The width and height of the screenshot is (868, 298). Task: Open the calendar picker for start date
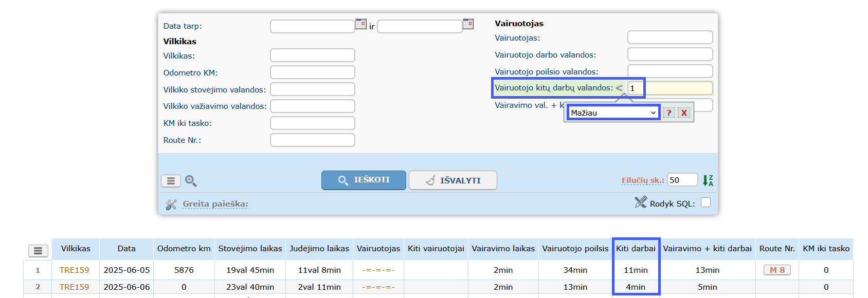point(361,24)
